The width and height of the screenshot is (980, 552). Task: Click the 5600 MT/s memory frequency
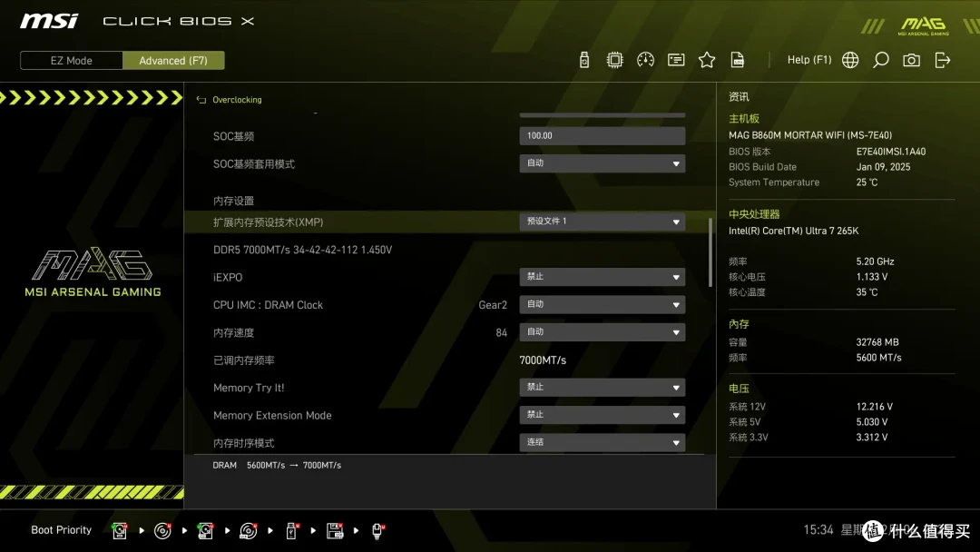pos(878,358)
